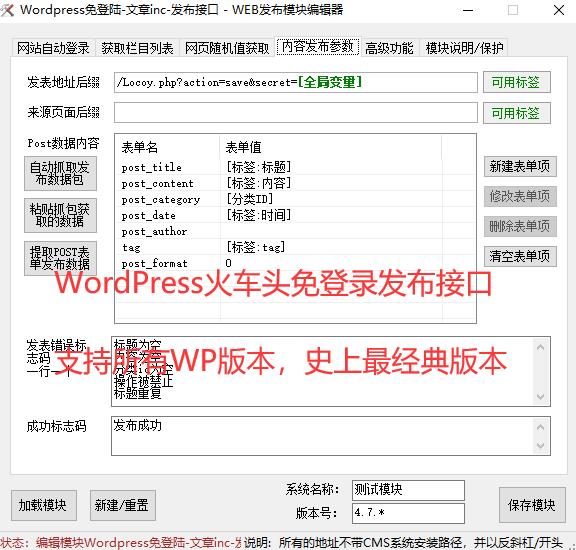Click 可用标签 beside 来源页面后缀
The image size is (576, 550).
[x=516, y=113]
